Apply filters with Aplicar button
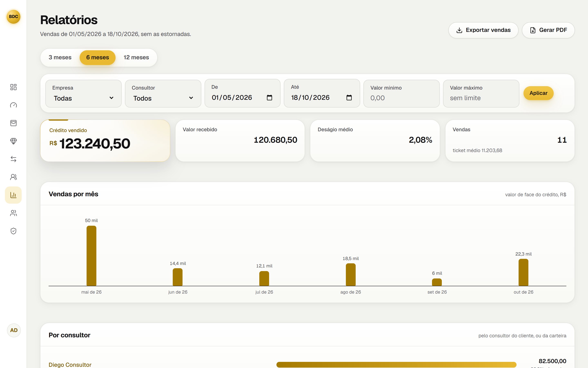Image resolution: width=588 pixels, height=368 pixels. click(538, 93)
